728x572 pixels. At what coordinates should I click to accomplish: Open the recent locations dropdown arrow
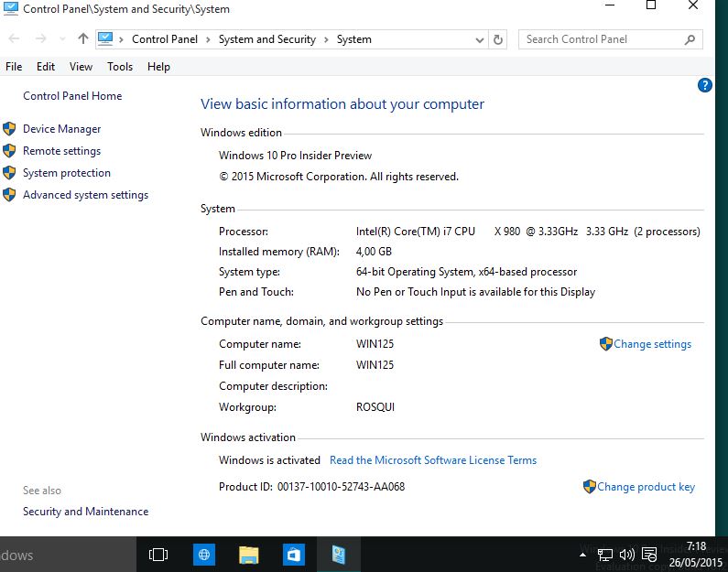[62, 39]
